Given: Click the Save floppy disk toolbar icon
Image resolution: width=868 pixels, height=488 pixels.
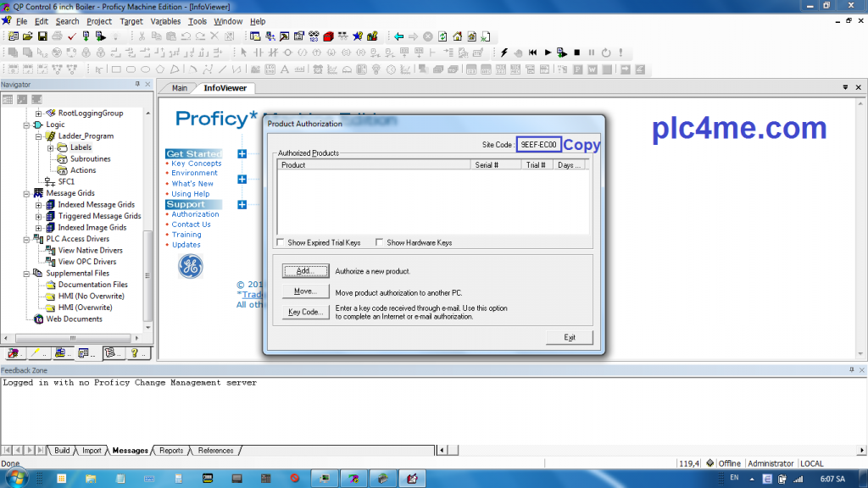Looking at the screenshot, I should point(42,36).
